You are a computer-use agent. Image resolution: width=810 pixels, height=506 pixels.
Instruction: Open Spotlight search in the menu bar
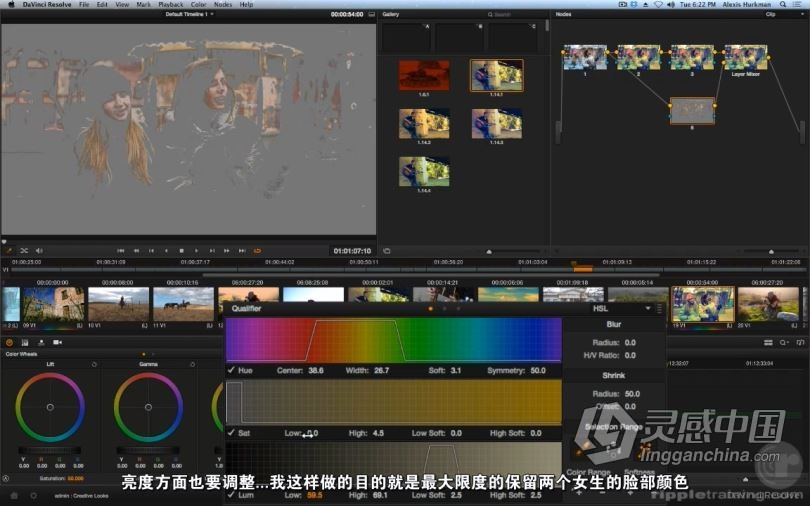tap(783, 4)
